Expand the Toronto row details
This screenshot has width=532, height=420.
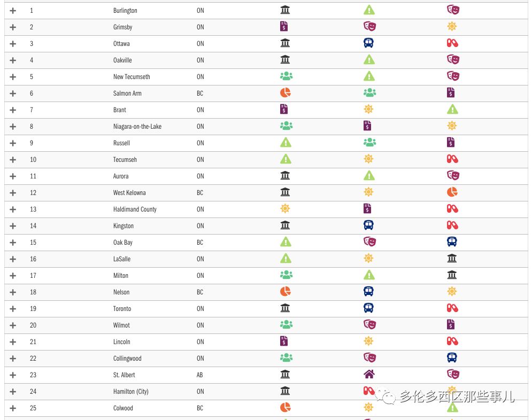point(13,309)
